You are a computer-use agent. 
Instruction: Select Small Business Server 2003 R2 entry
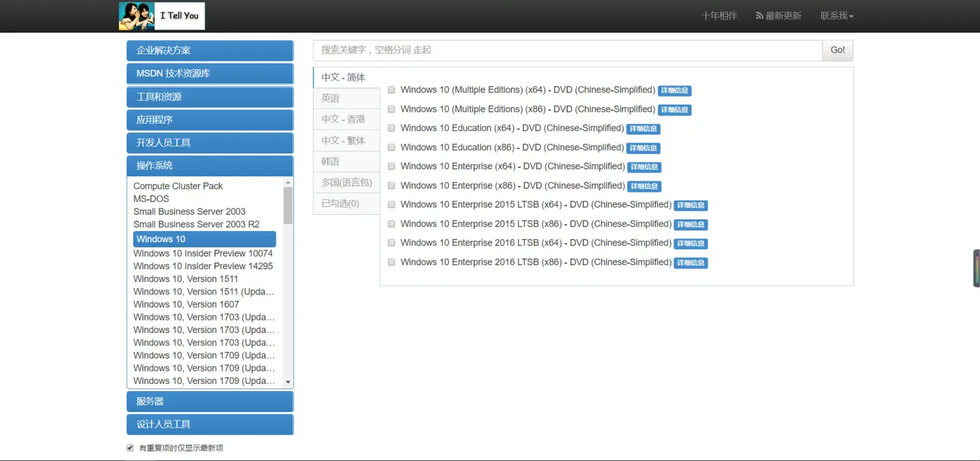click(196, 224)
